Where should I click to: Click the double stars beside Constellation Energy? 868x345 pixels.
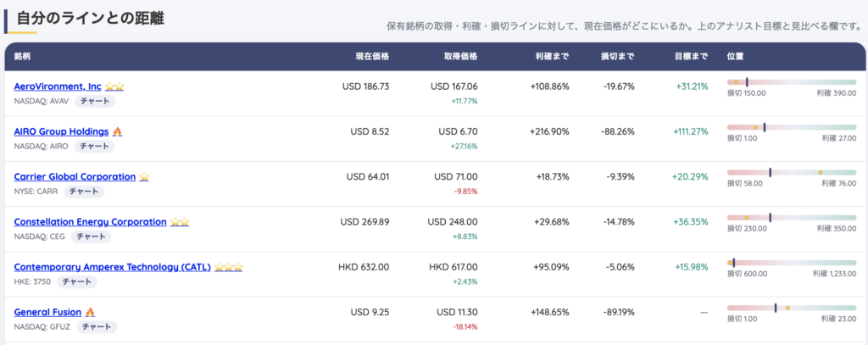tap(180, 222)
